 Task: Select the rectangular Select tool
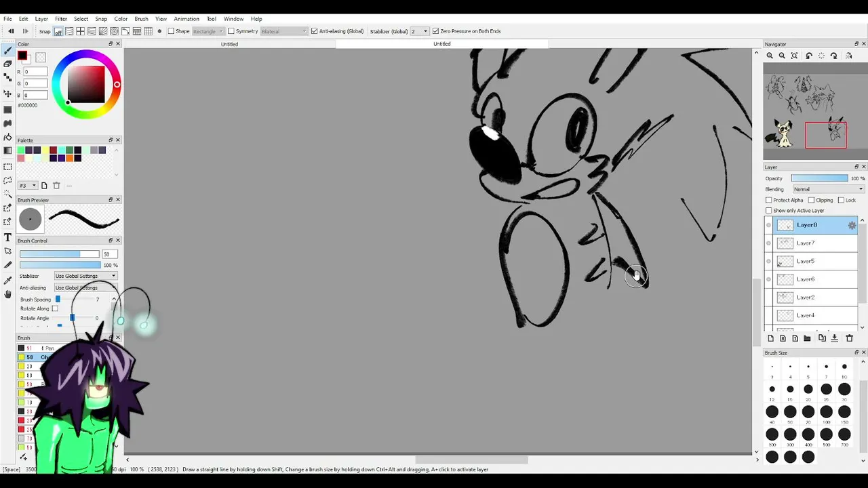coord(7,167)
